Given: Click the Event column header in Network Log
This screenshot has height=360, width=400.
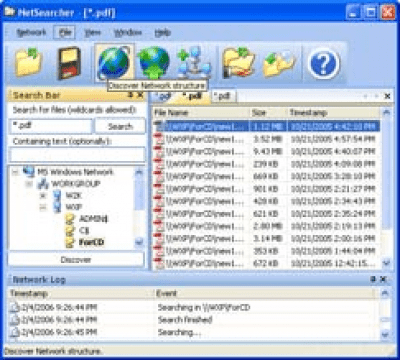Looking at the screenshot, I should [x=265, y=293].
